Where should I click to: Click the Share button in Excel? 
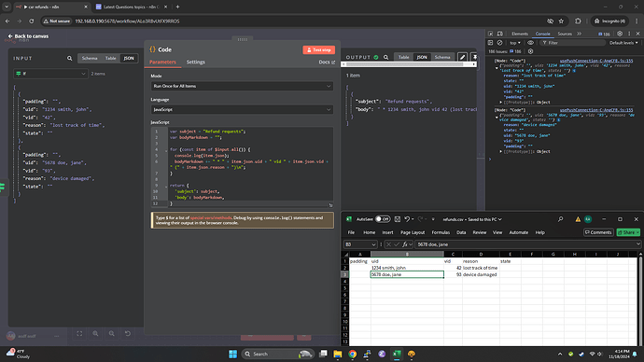(x=628, y=232)
